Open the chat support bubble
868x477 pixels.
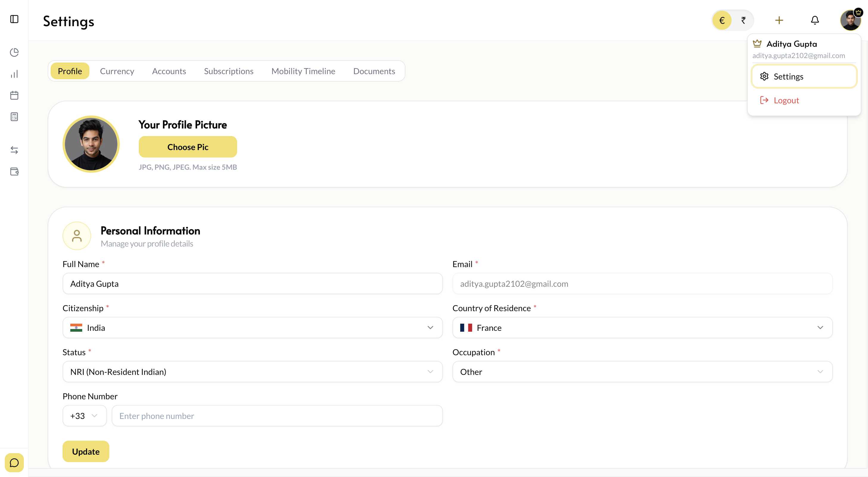(14, 462)
